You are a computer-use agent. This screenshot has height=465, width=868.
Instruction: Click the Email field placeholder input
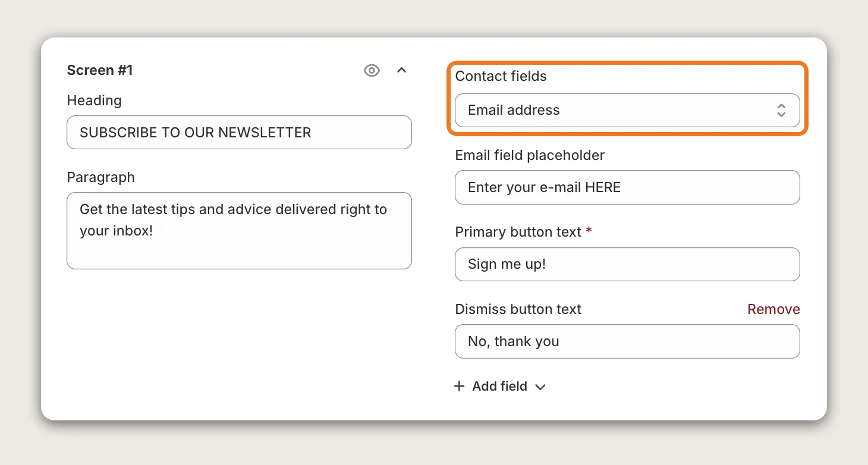pyautogui.click(x=627, y=187)
